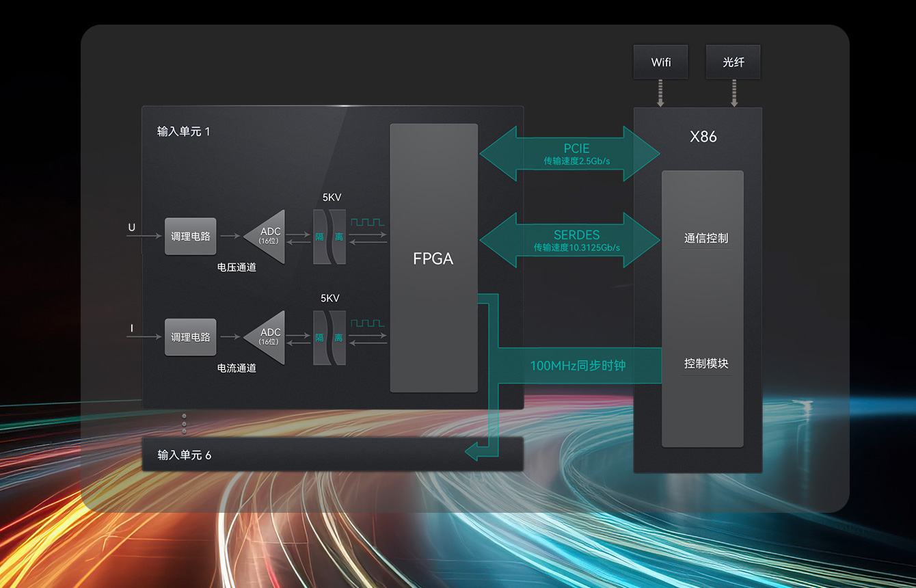The height and width of the screenshot is (588, 916).
Task: Click the square wave icon in the voltage channel
Action: coord(367,222)
